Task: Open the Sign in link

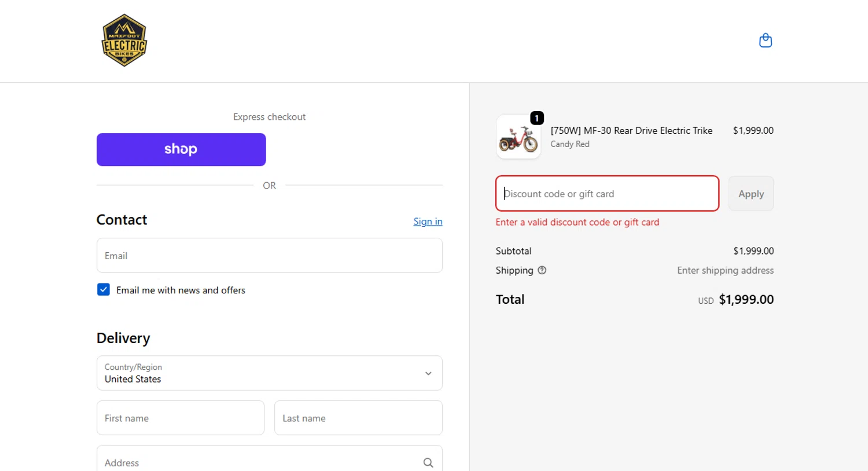Action: coord(428,222)
